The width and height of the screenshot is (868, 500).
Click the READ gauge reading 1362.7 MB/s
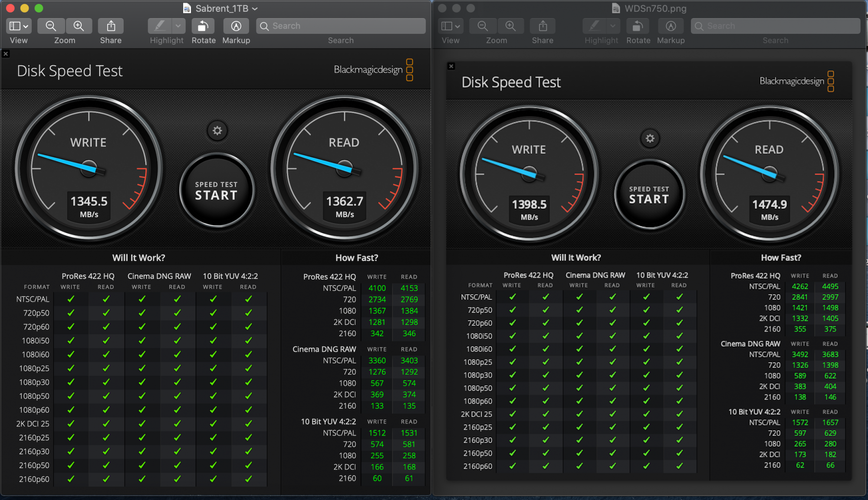(345, 168)
